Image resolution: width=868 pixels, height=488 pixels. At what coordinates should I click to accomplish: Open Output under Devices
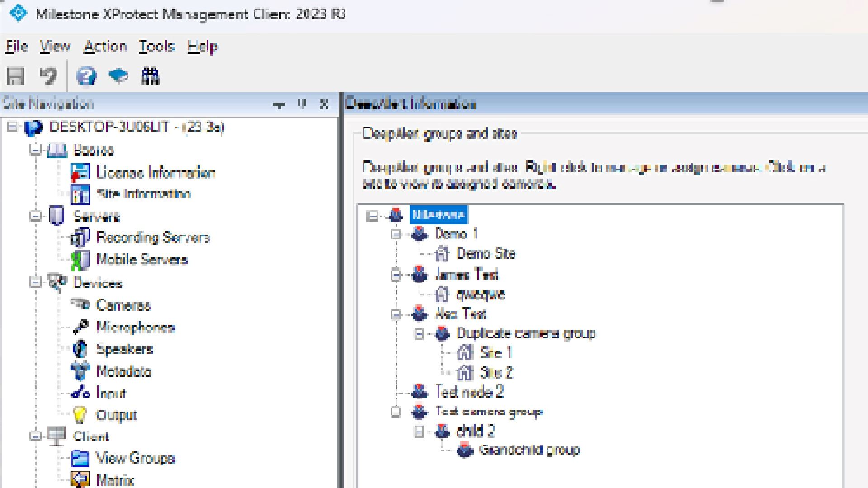[x=116, y=415]
